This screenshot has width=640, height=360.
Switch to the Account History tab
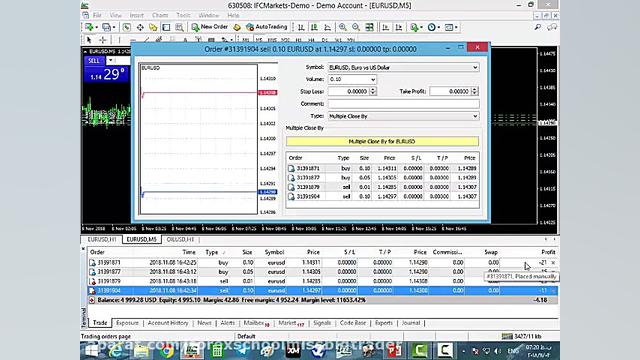click(168, 323)
